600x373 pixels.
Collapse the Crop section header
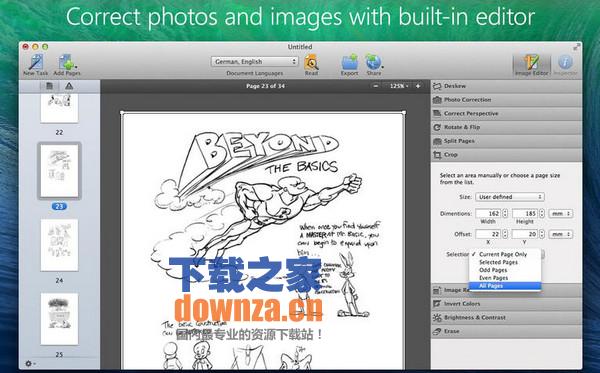[x=506, y=155]
